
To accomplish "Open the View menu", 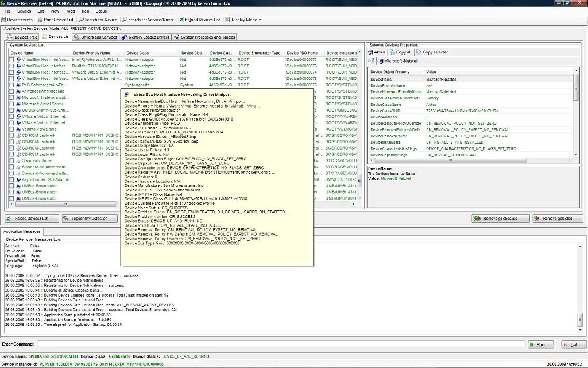I will coord(55,11).
